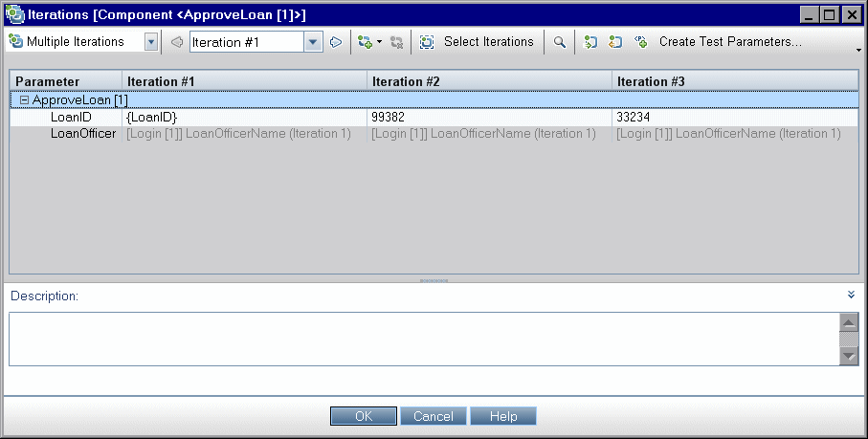Click the Add Iteration icon
The image size is (868, 439).
point(364,42)
